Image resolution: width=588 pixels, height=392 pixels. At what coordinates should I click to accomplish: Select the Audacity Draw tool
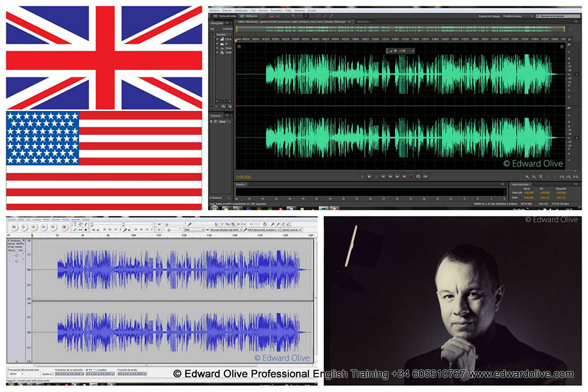pyautogui.click(x=86, y=224)
